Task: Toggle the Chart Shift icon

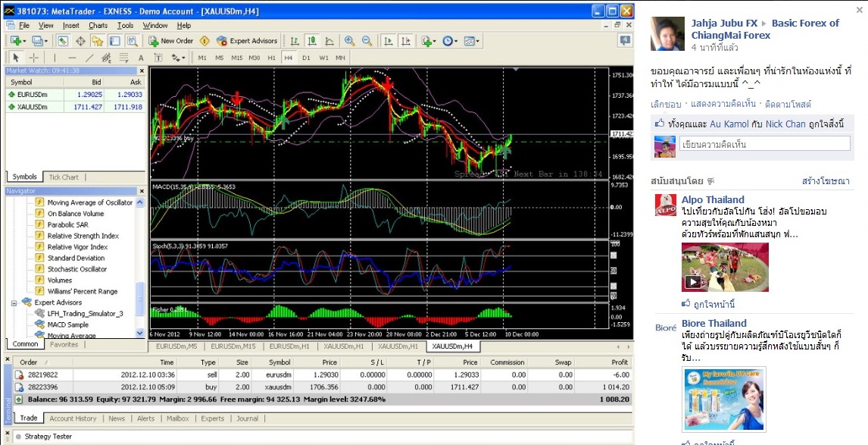Action: coord(406,41)
